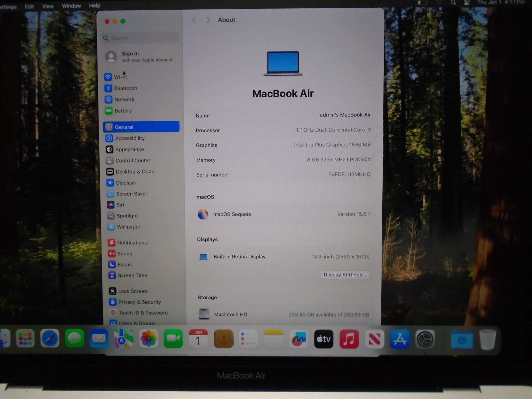Open Wi-Fi settings in the sidebar
This screenshot has width=532, height=399.
[x=115, y=77]
